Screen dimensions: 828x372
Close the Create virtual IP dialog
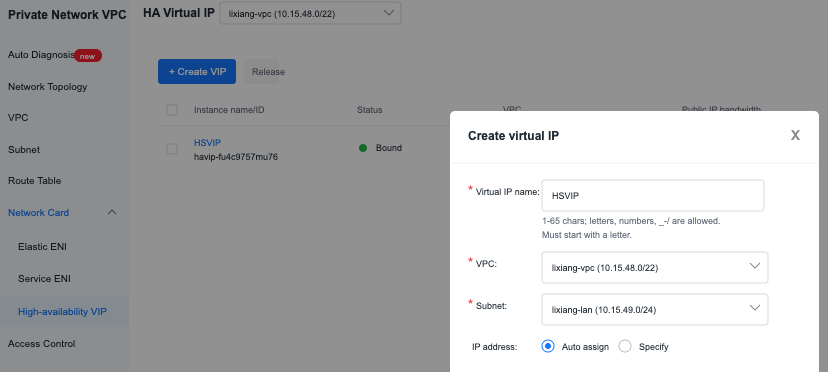tap(795, 136)
